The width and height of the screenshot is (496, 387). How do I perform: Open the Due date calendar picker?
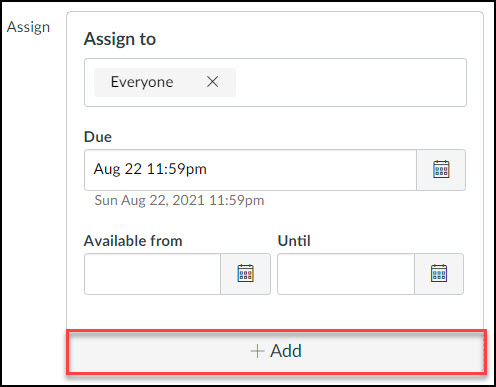pos(441,170)
